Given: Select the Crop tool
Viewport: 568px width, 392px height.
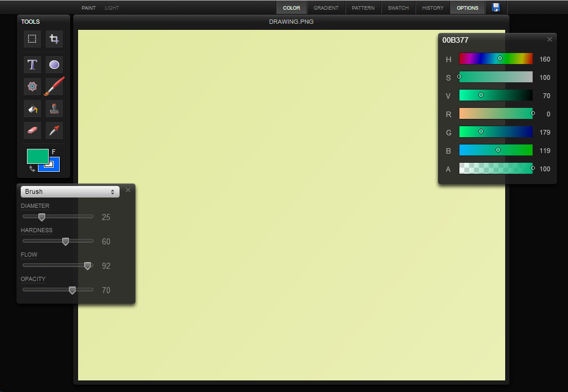Looking at the screenshot, I should point(54,40).
